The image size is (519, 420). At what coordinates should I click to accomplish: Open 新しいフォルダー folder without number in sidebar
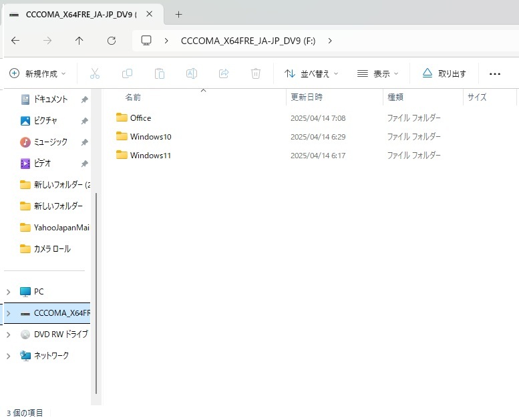click(51, 206)
